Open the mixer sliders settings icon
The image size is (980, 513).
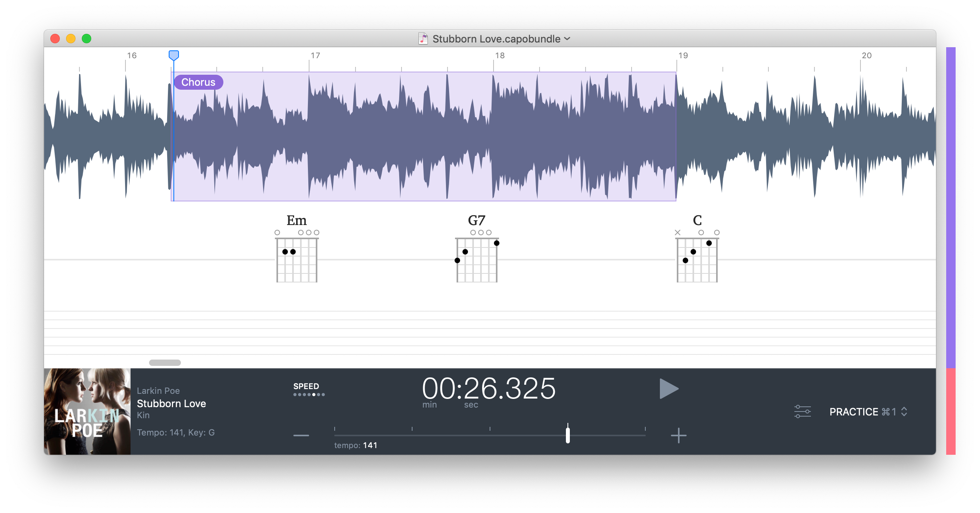coord(802,412)
